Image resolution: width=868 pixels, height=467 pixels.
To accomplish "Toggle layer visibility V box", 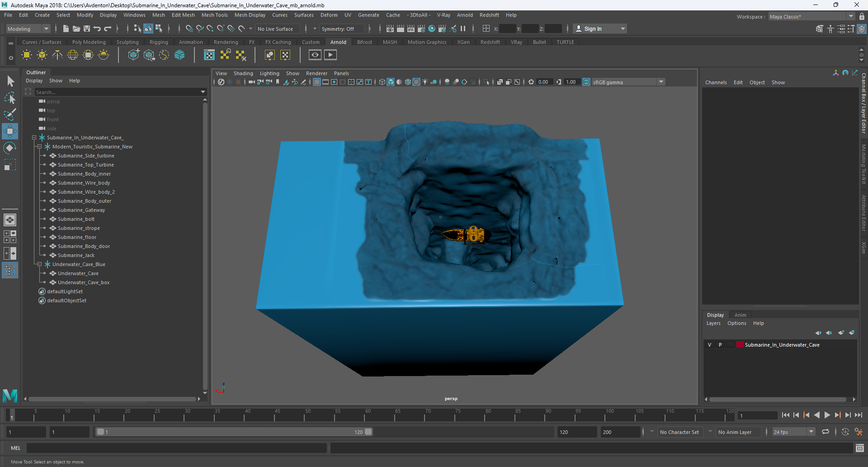I will [709, 345].
